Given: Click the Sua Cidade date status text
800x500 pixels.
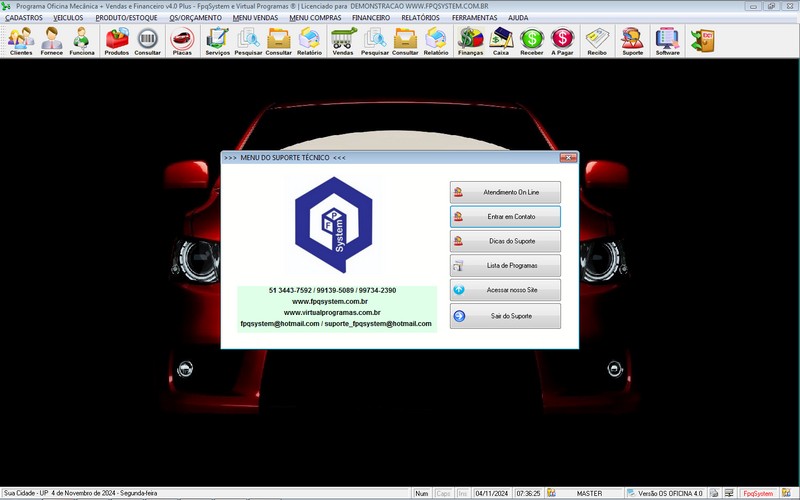Looking at the screenshot, I should click(x=81, y=493).
